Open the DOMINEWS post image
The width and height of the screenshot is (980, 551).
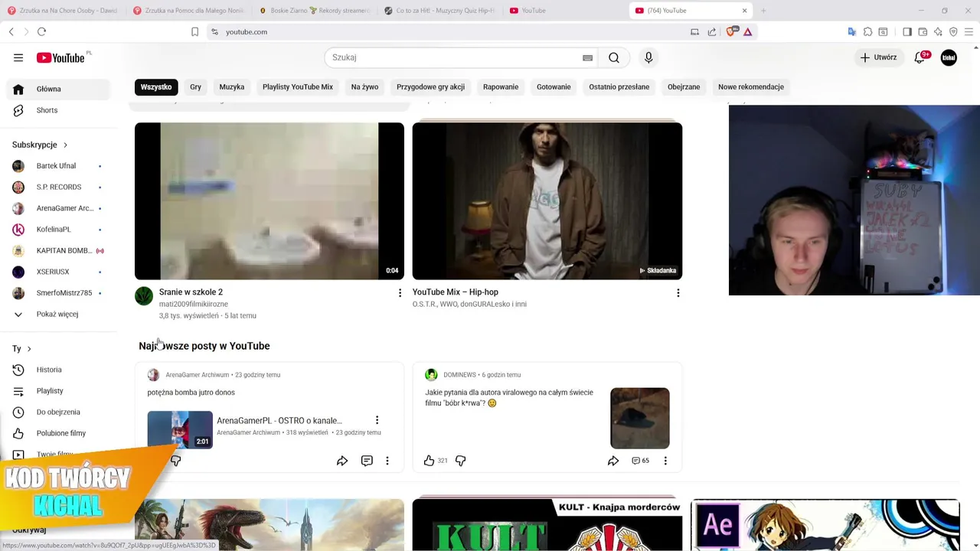(640, 418)
